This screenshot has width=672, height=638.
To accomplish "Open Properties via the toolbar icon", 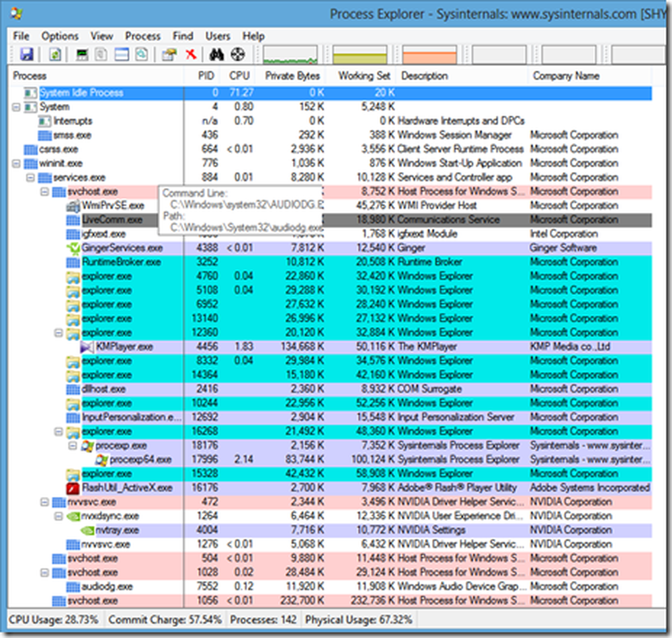I will [x=169, y=54].
